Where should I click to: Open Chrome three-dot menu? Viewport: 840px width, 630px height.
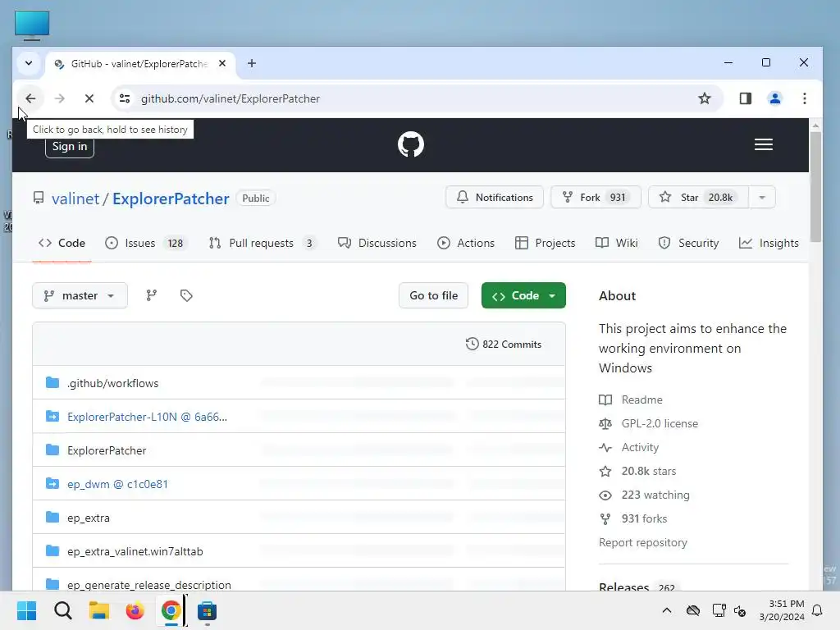tap(805, 98)
